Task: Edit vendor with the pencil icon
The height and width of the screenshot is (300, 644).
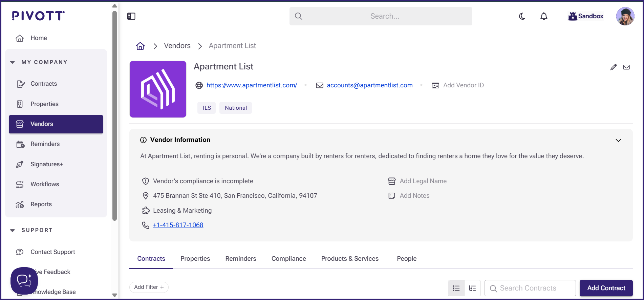Action: (614, 67)
